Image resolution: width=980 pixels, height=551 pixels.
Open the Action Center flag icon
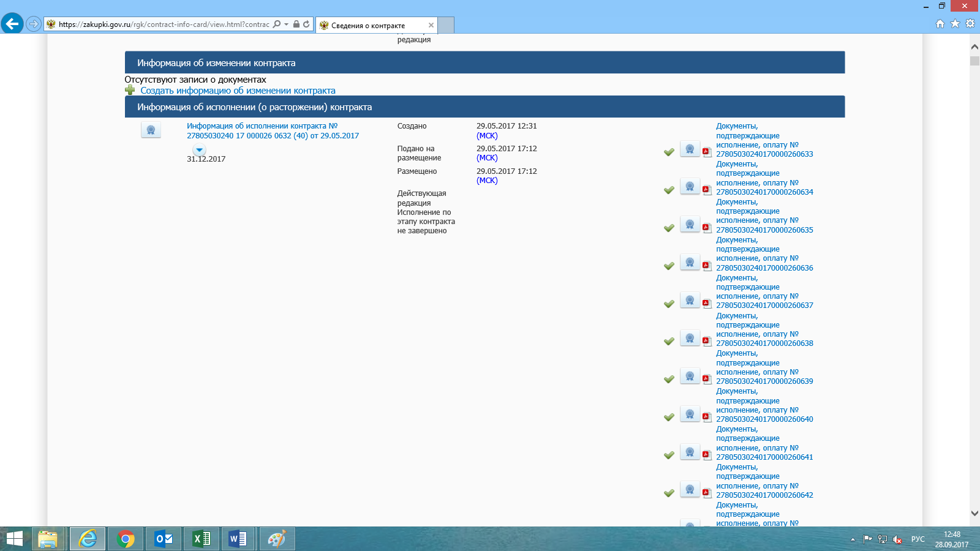coord(868,539)
